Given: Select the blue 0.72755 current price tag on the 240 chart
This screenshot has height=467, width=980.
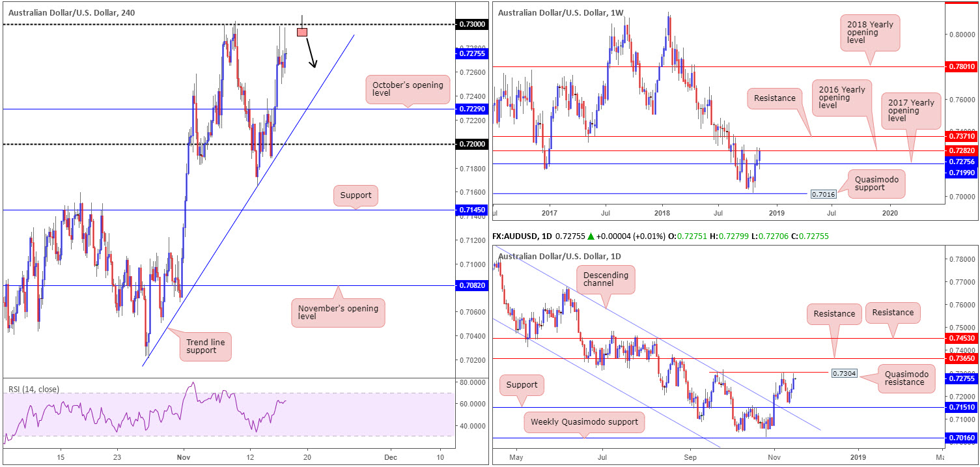Looking at the screenshot, I should pos(472,53).
